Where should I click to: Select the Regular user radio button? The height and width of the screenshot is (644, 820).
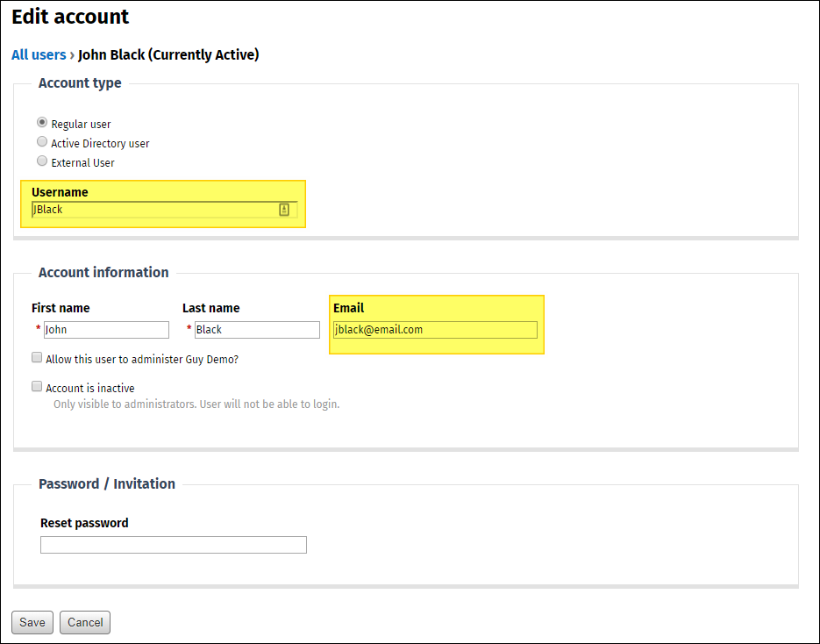point(42,123)
